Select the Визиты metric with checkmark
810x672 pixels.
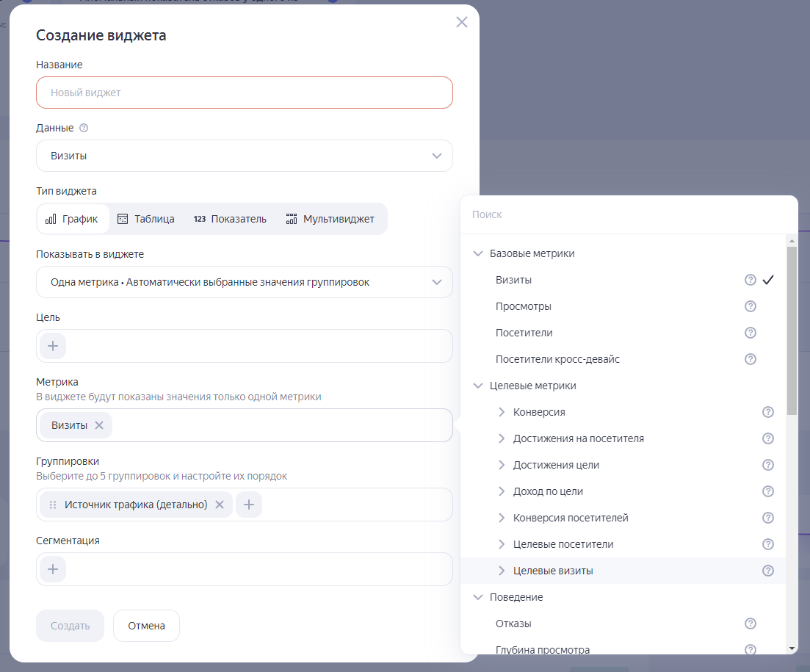click(x=514, y=280)
